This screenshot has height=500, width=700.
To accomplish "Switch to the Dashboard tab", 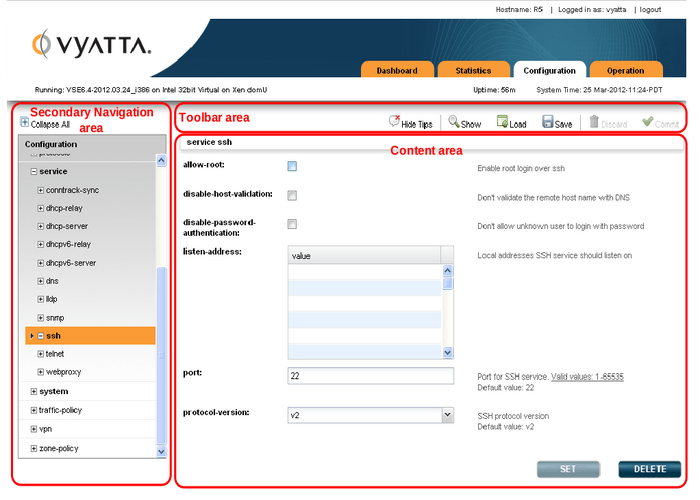I will point(397,70).
